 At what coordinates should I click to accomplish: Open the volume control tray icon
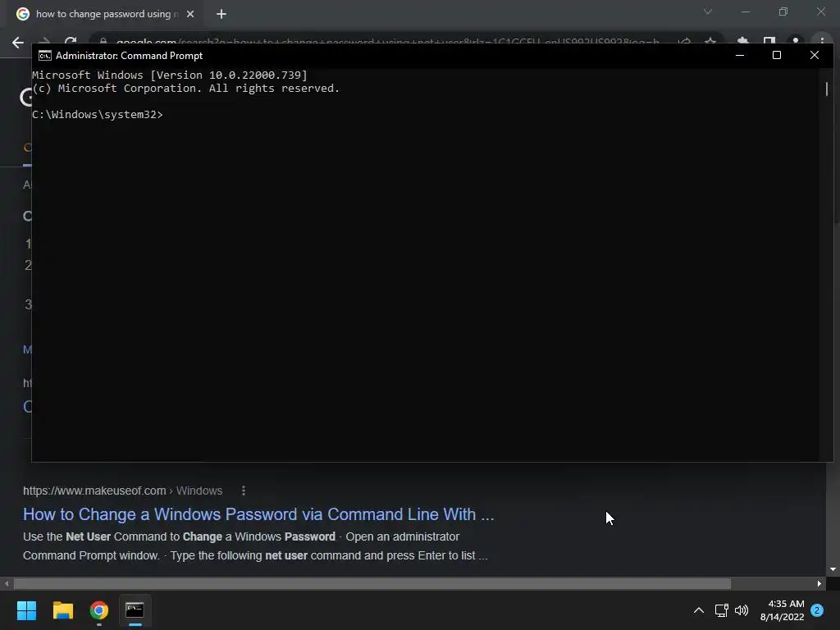click(742, 610)
